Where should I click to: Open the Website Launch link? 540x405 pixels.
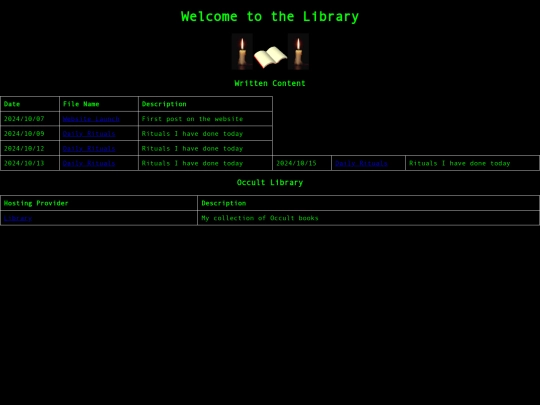coord(91,119)
